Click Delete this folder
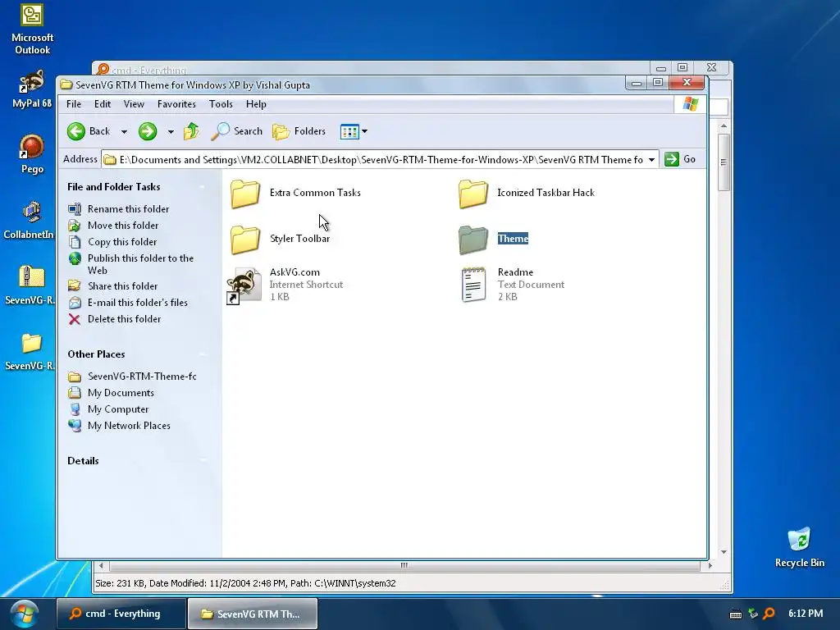The width and height of the screenshot is (840, 630). tap(124, 319)
